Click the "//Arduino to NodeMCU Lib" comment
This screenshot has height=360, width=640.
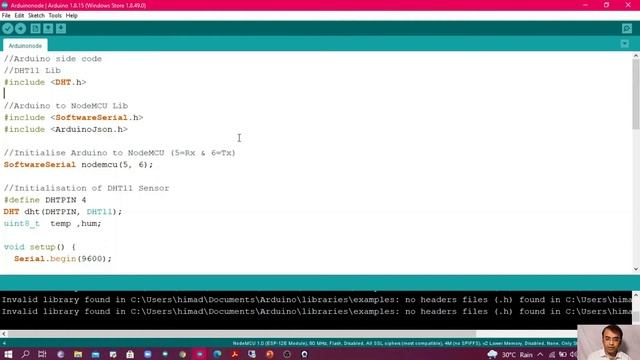[66, 106]
